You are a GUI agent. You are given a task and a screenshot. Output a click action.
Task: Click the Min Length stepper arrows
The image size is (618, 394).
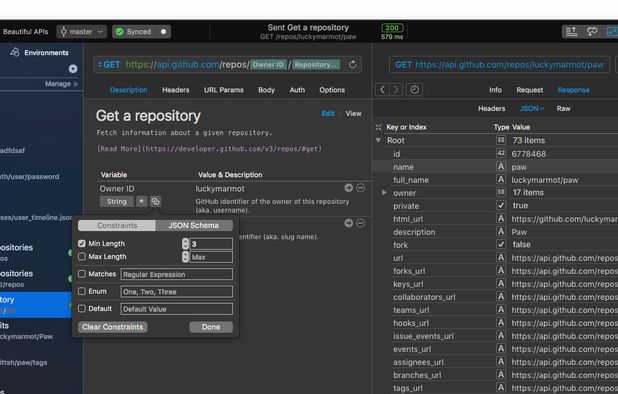click(185, 244)
